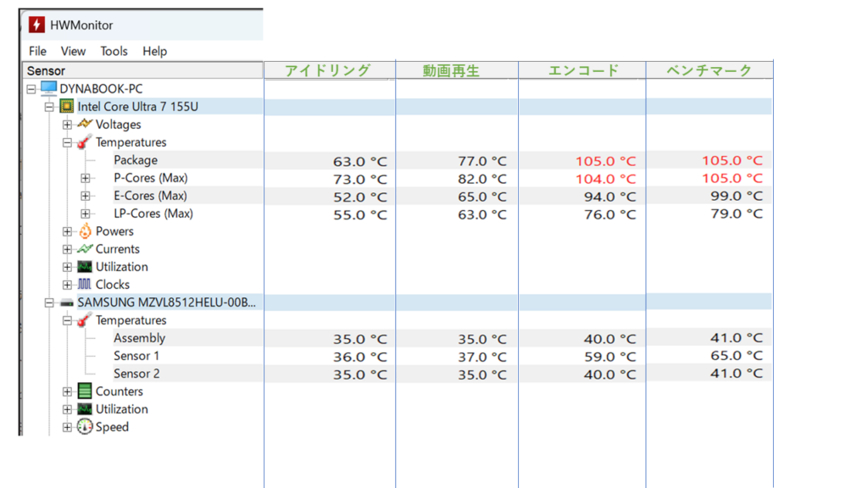The height and width of the screenshot is (488, 868).
Task: Expand the P-Cores (Max) node
Action: pyautogui.click(x=85, y=179)
